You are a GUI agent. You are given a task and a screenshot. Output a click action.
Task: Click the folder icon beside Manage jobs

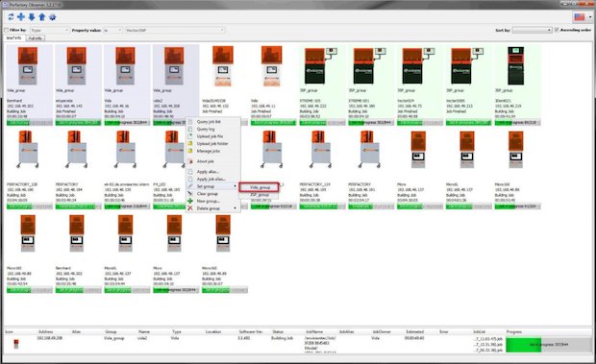click(x=190, y=151)
